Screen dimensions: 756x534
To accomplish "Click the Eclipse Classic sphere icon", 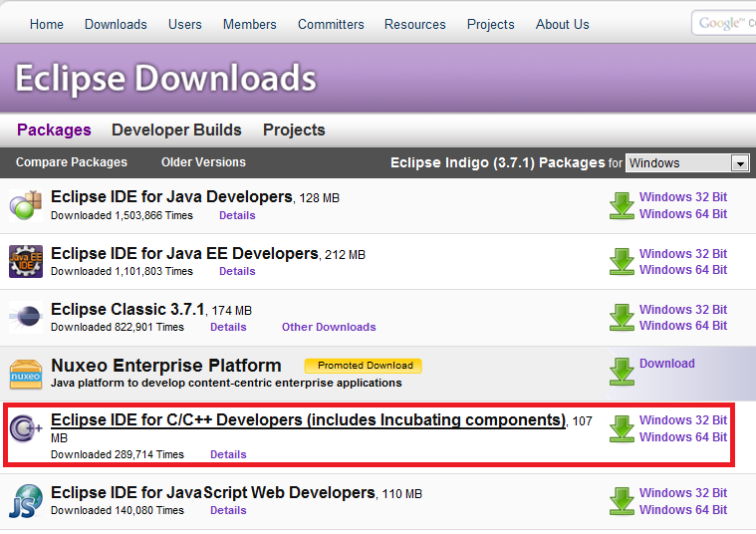I will pyautogui.click(x=25, y=317).
